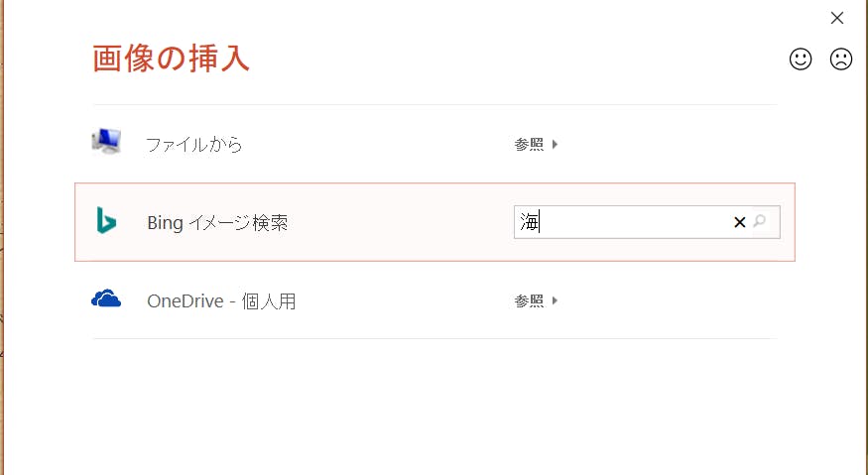Click 参照 in the ファイルから row

(x=529, y=145)
